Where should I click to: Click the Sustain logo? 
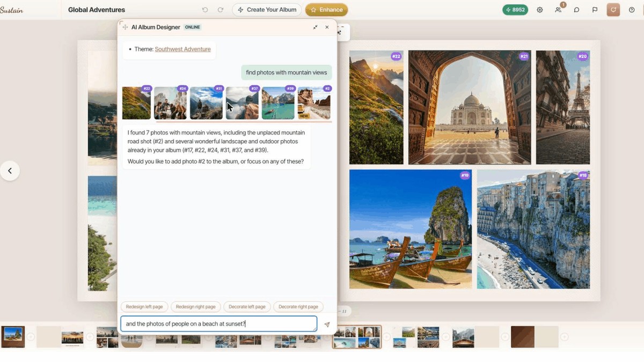[x=11, y=10]
